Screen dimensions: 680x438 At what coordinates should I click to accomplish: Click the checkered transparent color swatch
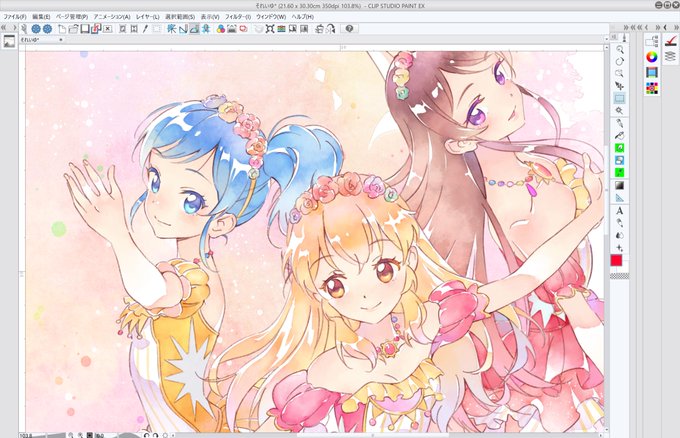coord(620,276)
